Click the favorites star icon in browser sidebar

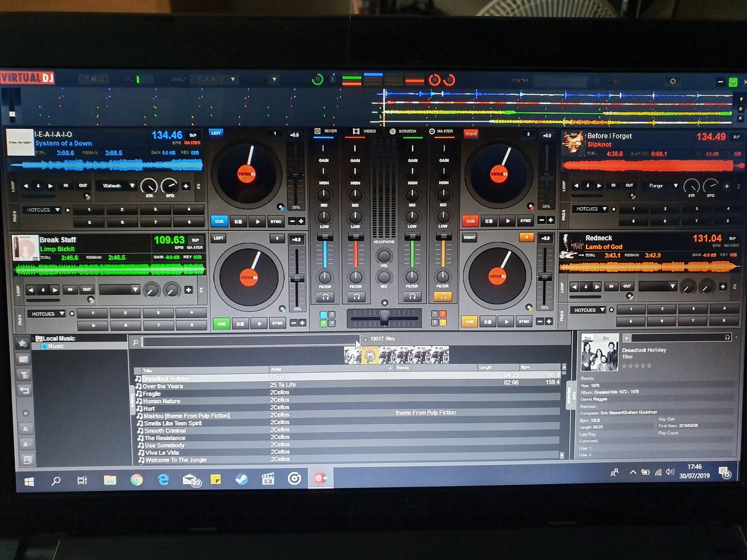[24, 343]
